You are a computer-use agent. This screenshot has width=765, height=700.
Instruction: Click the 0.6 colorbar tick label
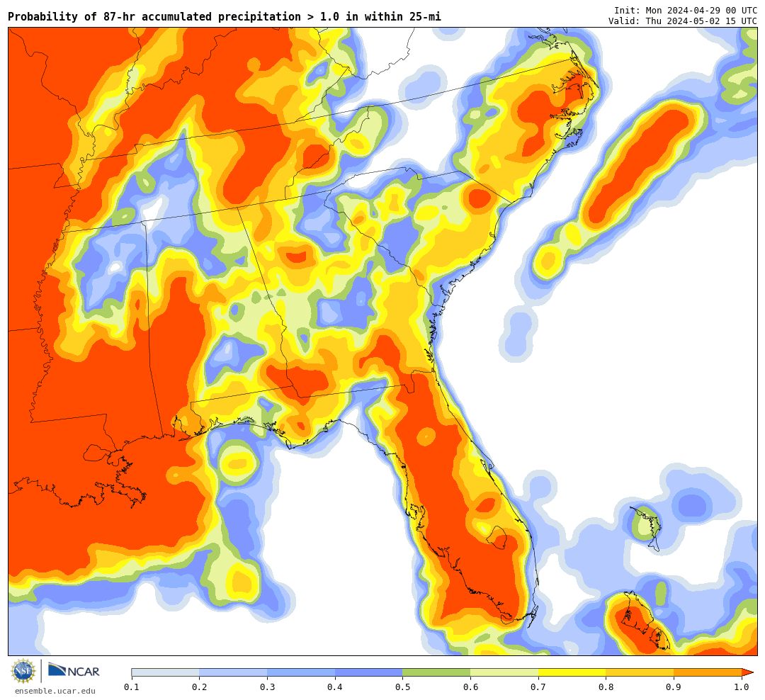point(471,687)
